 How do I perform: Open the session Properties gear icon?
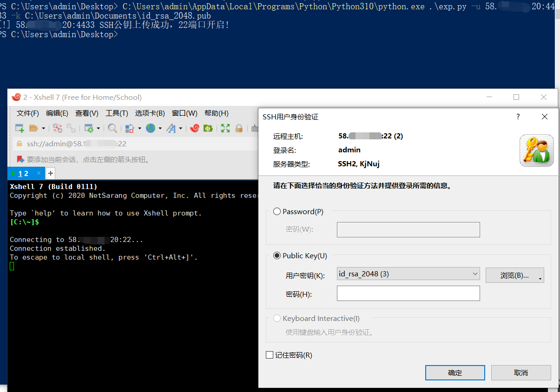pyautogui.click(x=88, y=128)
